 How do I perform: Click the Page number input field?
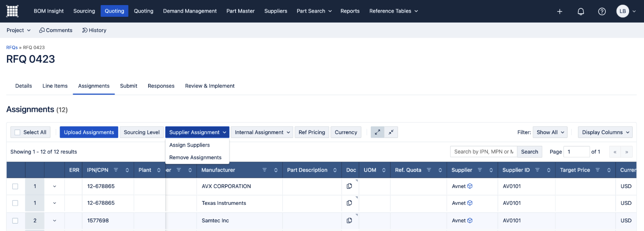(577, 152)
